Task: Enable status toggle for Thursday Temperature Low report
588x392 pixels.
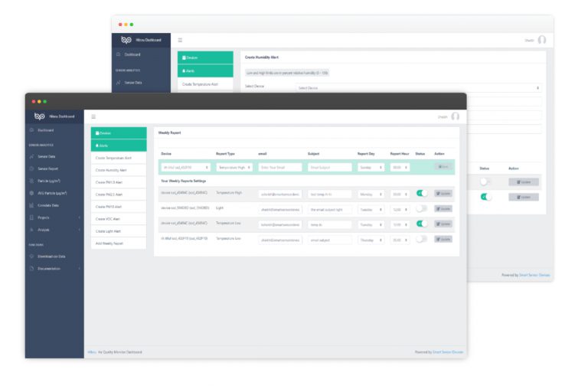Action: coord(421,239)
